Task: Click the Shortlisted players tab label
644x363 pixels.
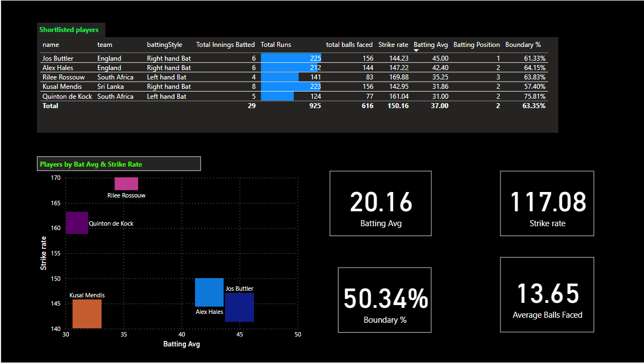Action: 68,30
